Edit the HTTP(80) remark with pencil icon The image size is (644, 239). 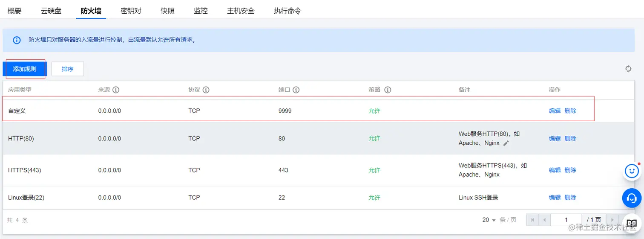tap(506, 143)
